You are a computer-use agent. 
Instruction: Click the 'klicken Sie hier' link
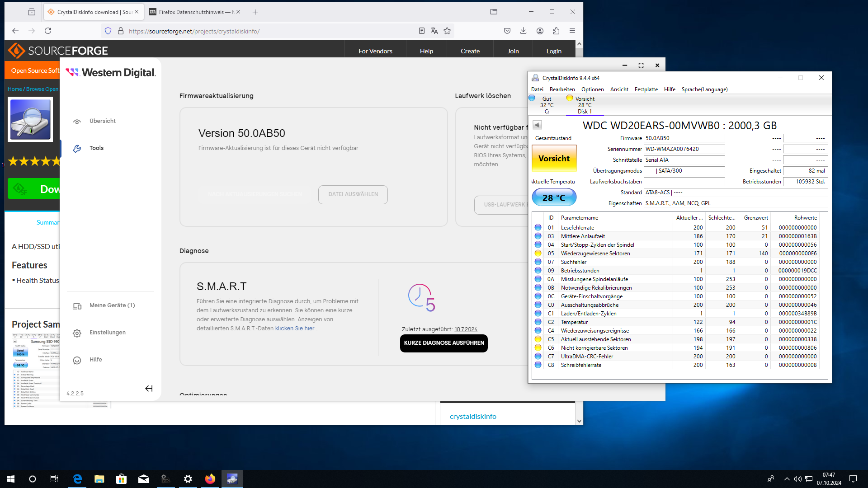click(294, 328)
